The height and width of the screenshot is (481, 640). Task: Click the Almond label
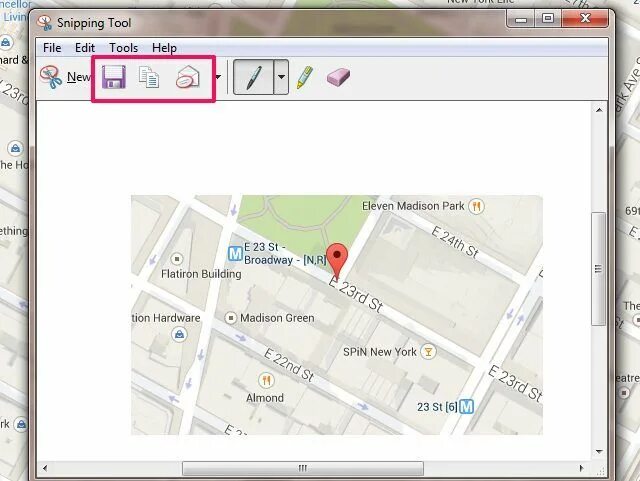pos(265,398)
